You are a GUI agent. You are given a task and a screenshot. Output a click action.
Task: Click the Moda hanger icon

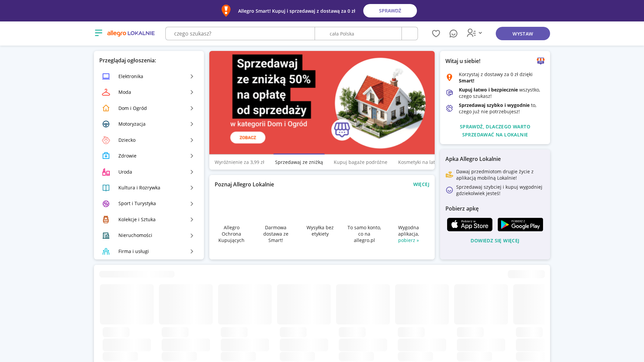[x=106, y=92]
